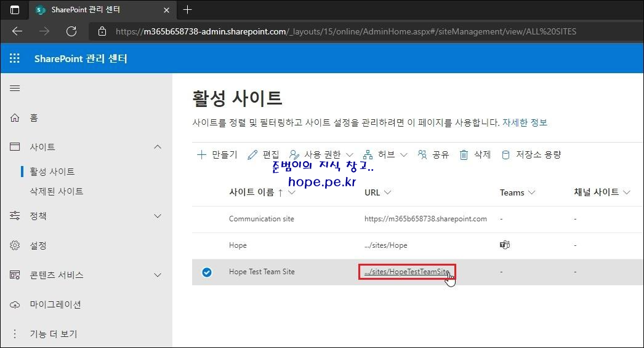Open a new browser tab with plus

(187, 9)
